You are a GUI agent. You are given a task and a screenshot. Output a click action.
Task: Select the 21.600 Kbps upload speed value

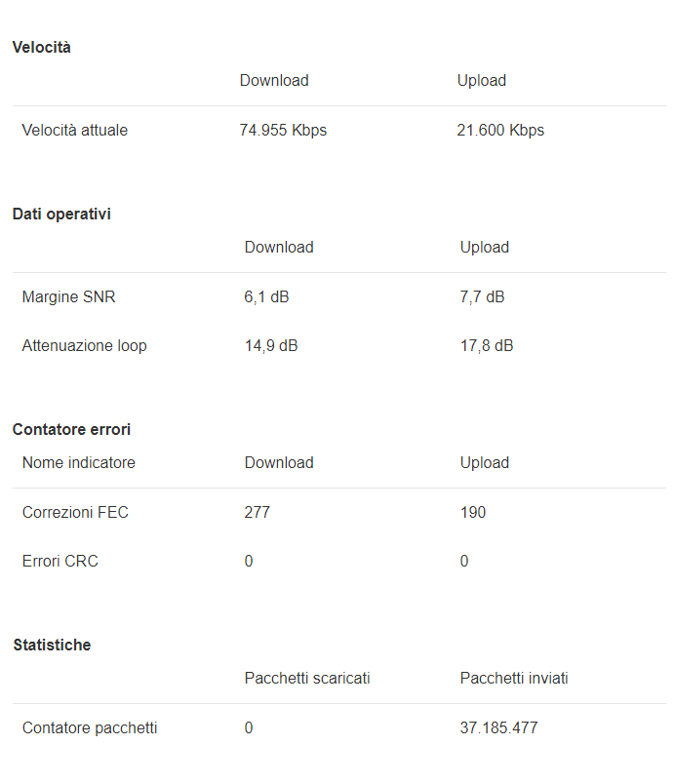tap(500, 130)
